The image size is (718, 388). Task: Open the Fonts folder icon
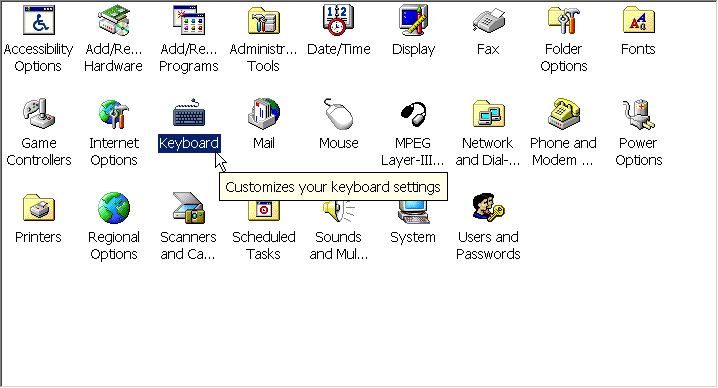[x=638, y=20]
